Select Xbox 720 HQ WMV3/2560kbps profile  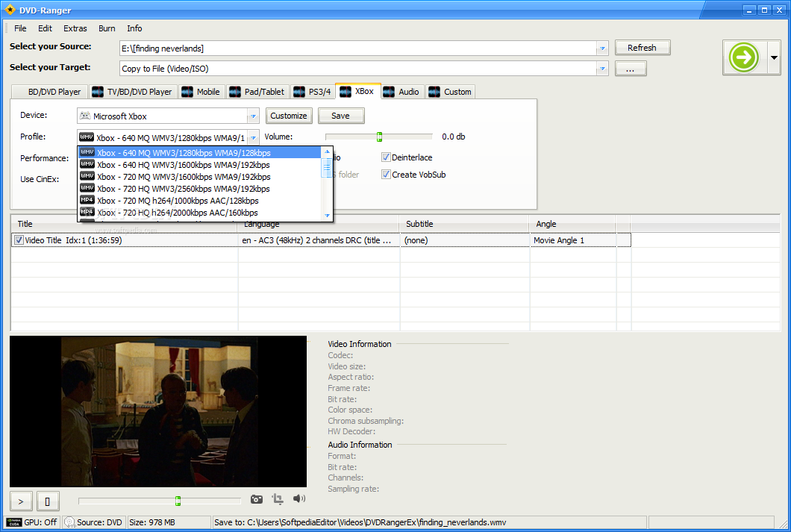click(199, 189)
